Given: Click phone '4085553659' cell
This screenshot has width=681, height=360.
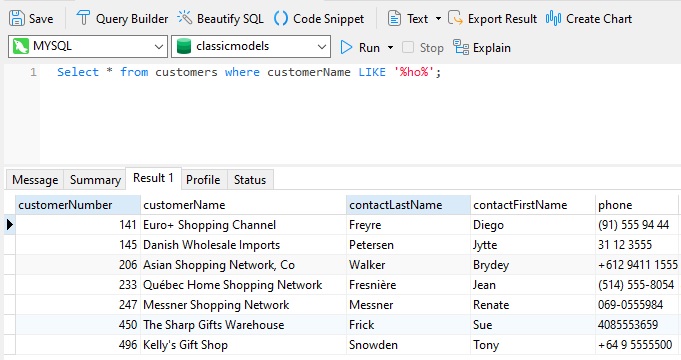Looking at the screenshot, I should tap(638, 324).
